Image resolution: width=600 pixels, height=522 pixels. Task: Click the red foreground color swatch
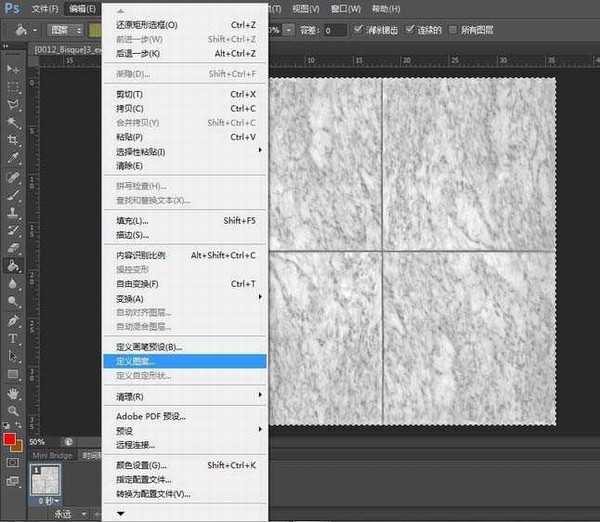pos(9,439)
